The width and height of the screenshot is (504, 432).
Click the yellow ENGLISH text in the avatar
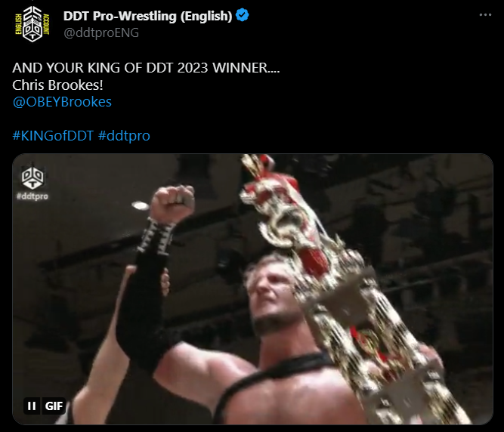coord(19,24)
